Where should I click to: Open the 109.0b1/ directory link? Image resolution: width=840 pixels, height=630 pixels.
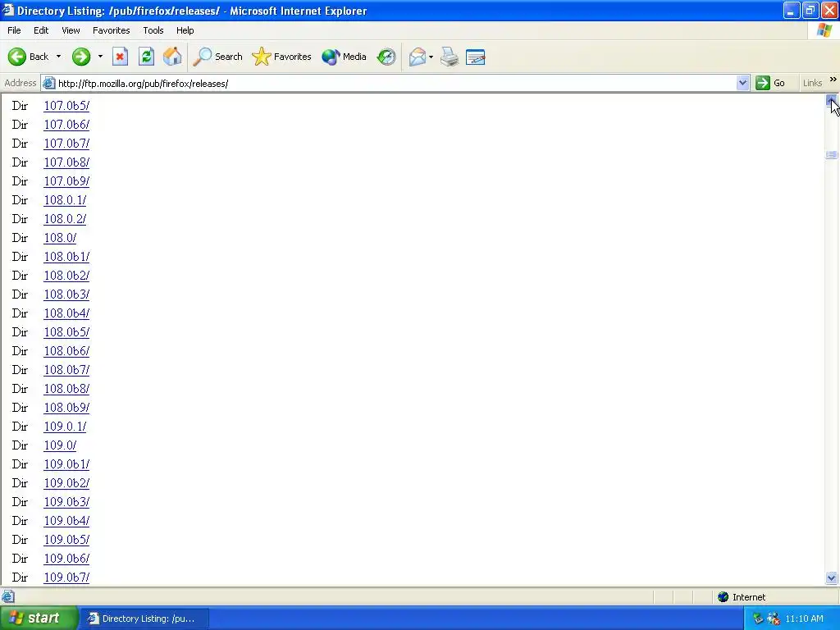[x=66, y=464]
